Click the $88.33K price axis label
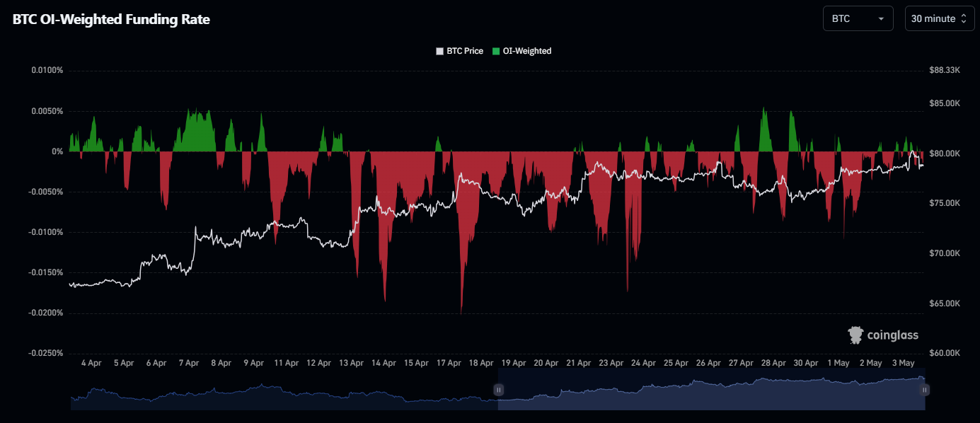The image size is (980, 423). (945, 71)
